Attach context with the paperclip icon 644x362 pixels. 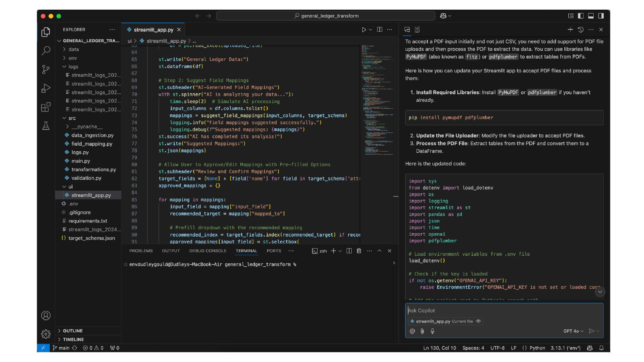(422, 331)
